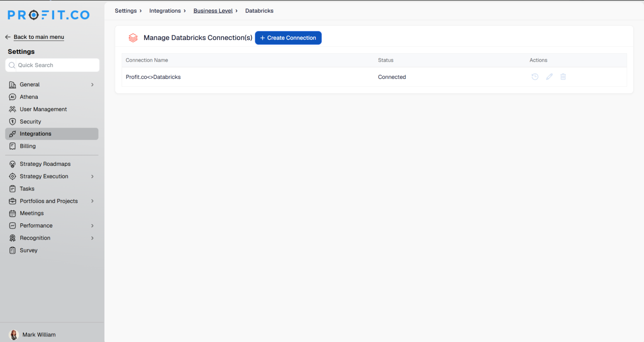Select Security in the sidebar

pos(52,122)
